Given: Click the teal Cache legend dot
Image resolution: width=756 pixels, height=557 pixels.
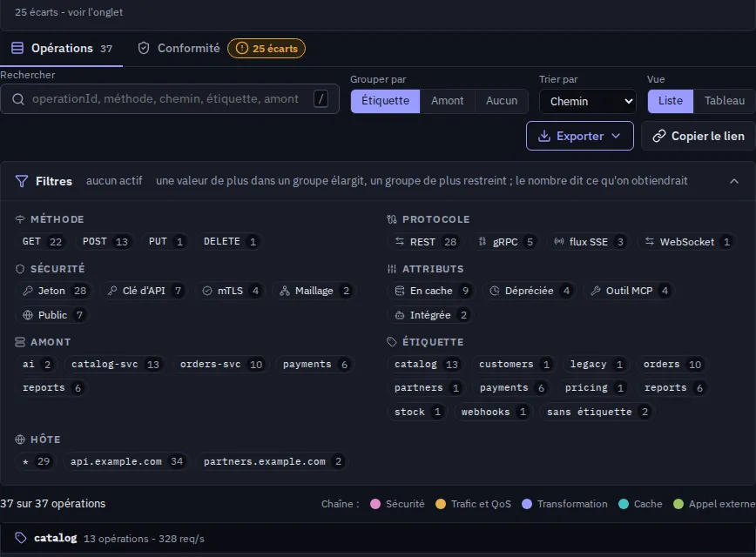Looking at the screenshot, I should coord(624,504).
